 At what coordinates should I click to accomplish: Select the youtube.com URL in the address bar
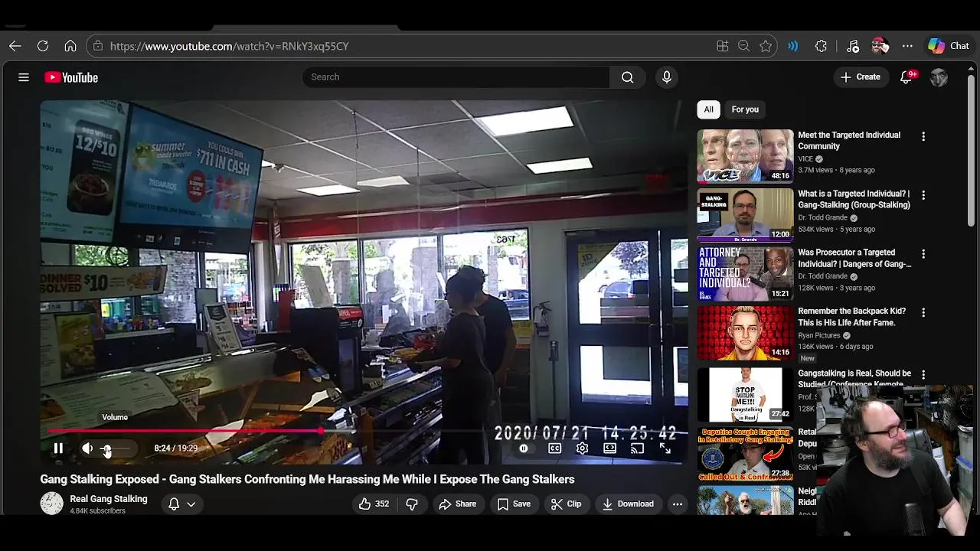(x=229, y=46)
